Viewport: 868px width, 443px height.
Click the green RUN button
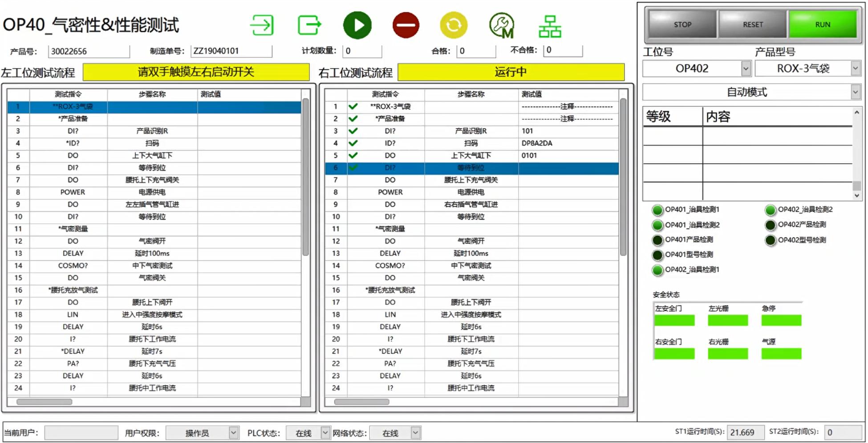[x=823, y=24]
